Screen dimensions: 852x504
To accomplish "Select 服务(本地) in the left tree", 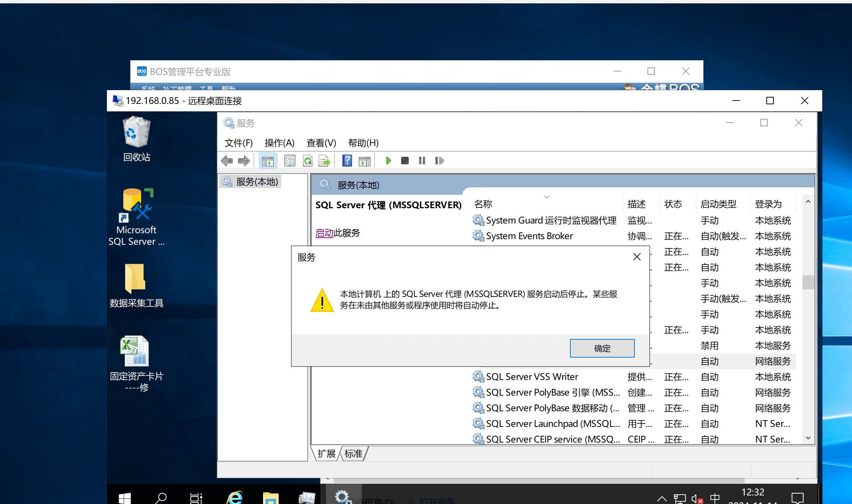I will coord(257,182).
